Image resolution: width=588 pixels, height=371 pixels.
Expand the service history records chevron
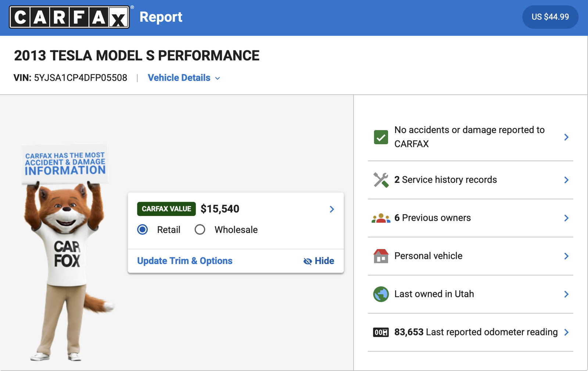[566, 180]
